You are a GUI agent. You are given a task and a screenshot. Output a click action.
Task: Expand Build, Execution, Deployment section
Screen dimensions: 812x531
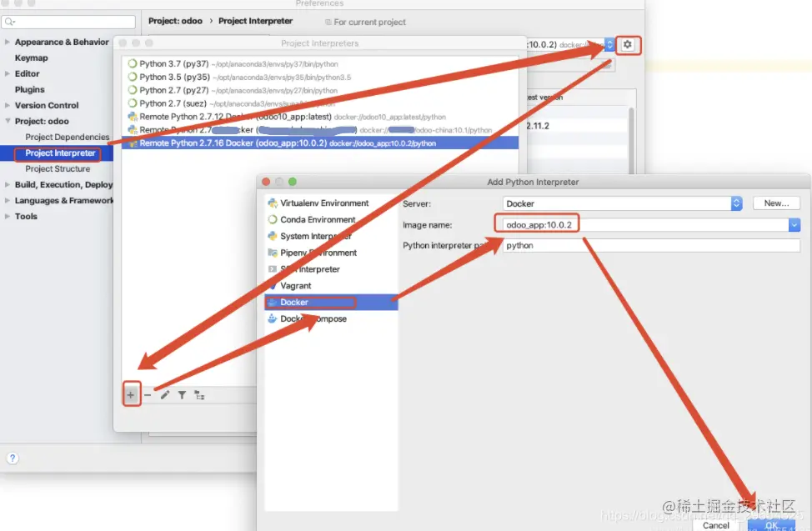pyautogui.click(x=8, y=184)
